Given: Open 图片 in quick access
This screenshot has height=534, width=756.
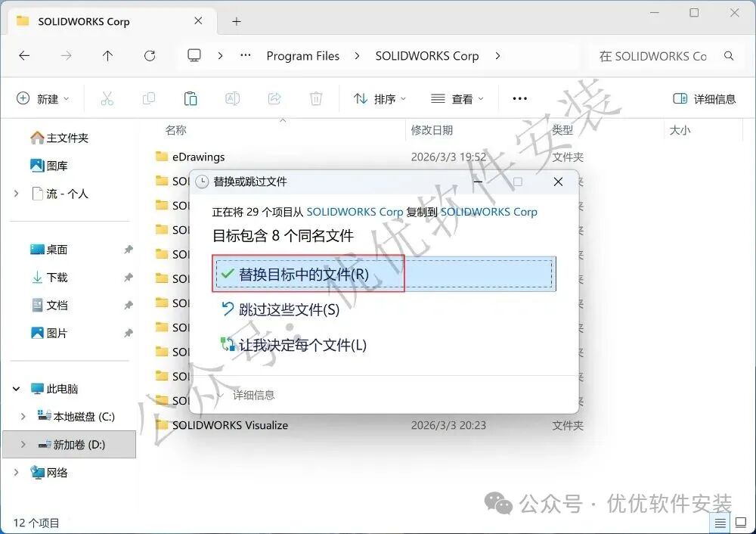Looking at the screenshot, I should click(x=48, y=334).
